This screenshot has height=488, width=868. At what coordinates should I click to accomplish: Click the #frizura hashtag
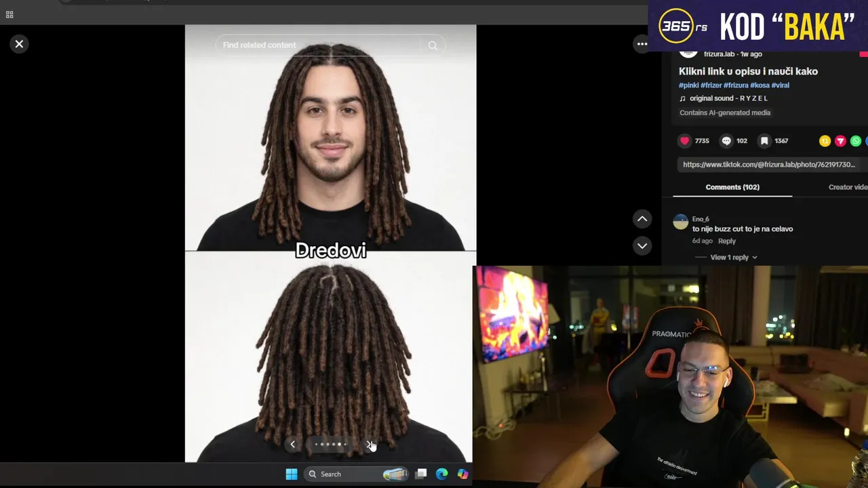click(x=736, y=85)
